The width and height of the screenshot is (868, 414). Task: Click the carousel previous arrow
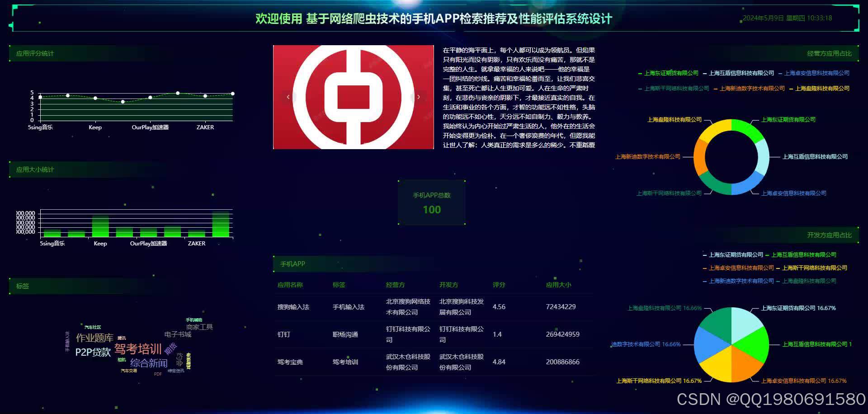coord(288,96)
